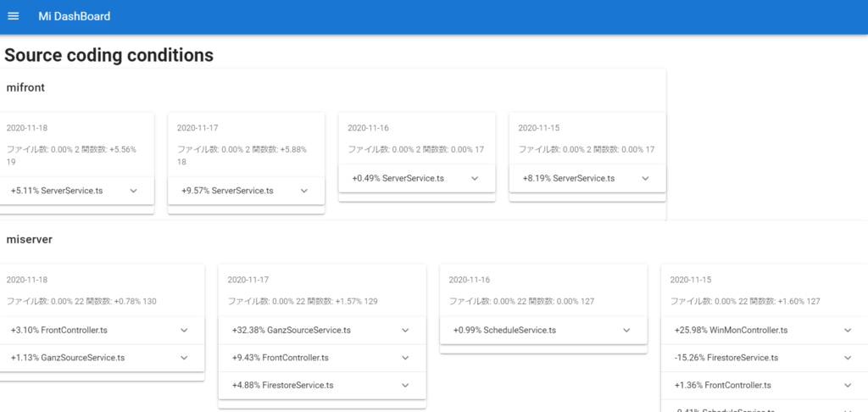Click the Mi DashBoard title

pos(74,17)
